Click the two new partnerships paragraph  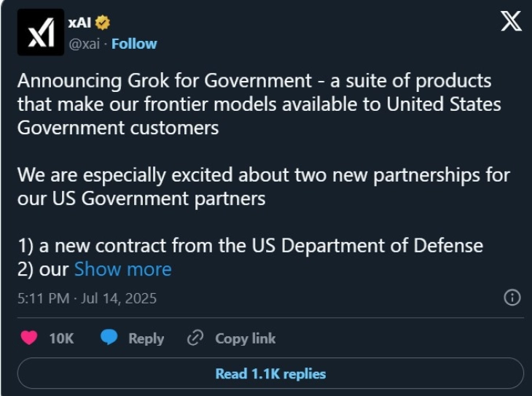point(263,187)
